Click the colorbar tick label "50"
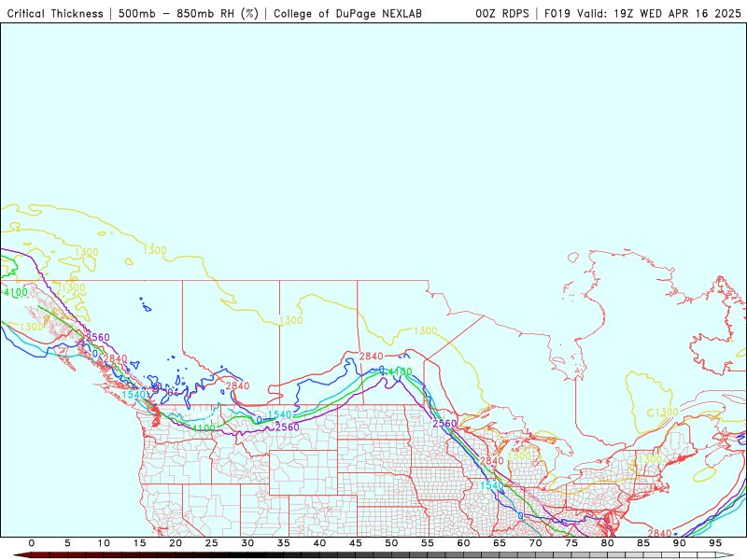 coord(391,543)
